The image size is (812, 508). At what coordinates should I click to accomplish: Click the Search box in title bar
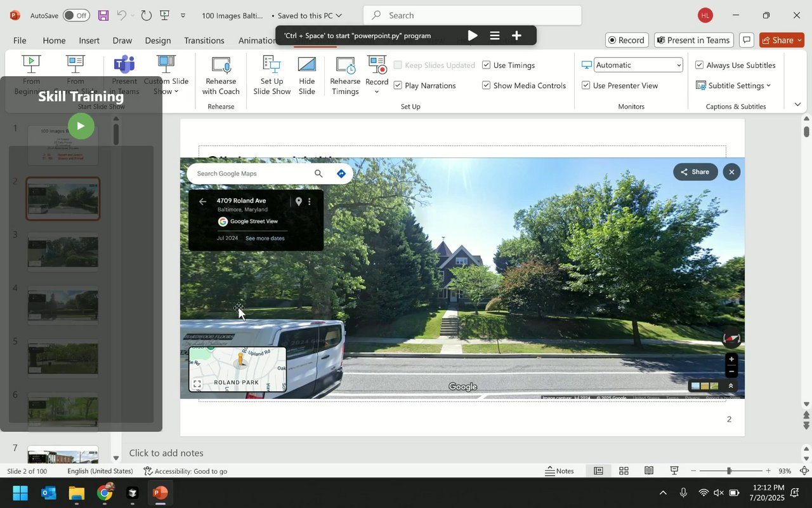(473, 15)
